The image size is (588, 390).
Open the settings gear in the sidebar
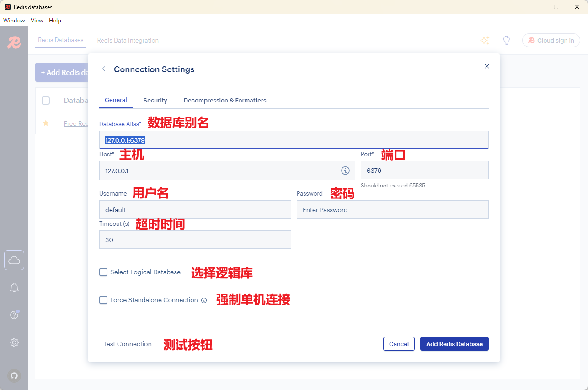pos(14,342)
